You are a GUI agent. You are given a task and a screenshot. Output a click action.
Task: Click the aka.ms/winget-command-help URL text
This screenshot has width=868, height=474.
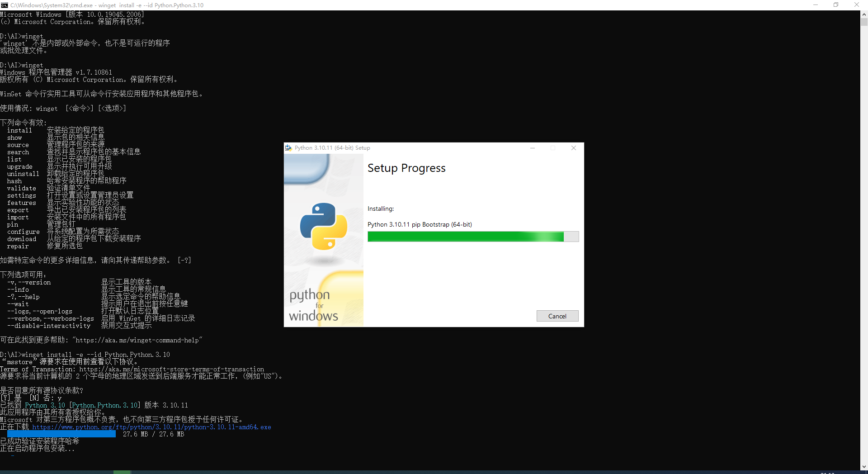137,340
